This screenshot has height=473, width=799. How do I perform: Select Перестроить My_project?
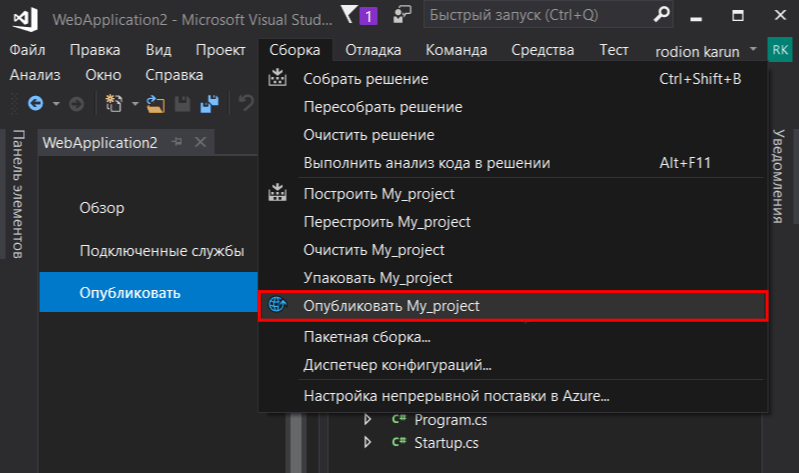[x=513, y=222]
